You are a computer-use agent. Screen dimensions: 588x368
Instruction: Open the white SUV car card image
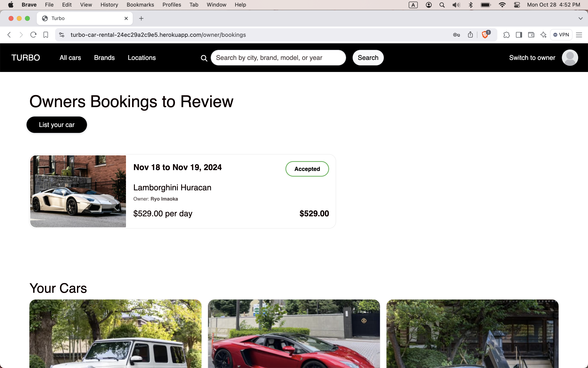[x=115, y=334]
